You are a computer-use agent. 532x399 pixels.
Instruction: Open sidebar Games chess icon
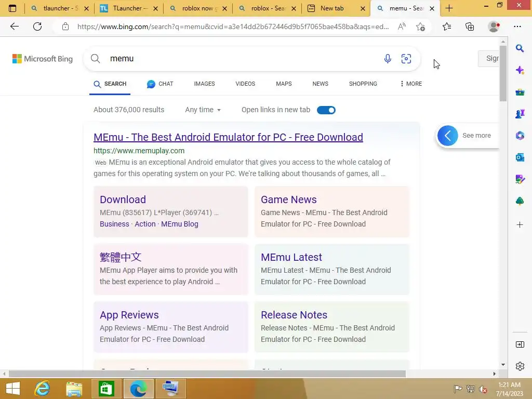(520, 114)
